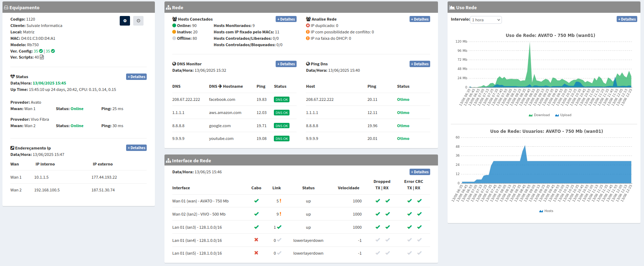Click the Status heartbeat icon
The height and width of the screenshot is (266, 644).
point(13,77)
